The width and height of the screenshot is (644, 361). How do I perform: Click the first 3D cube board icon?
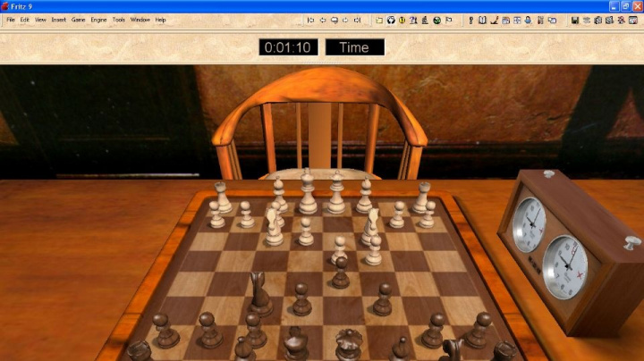(598, 20)
